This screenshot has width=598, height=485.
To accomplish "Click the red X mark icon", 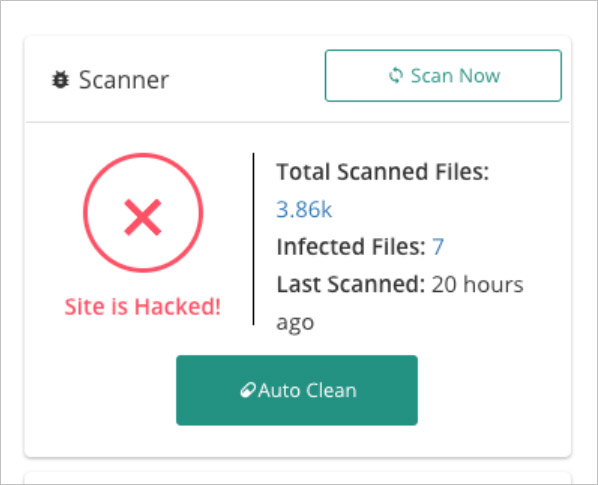I will point(143,217).
